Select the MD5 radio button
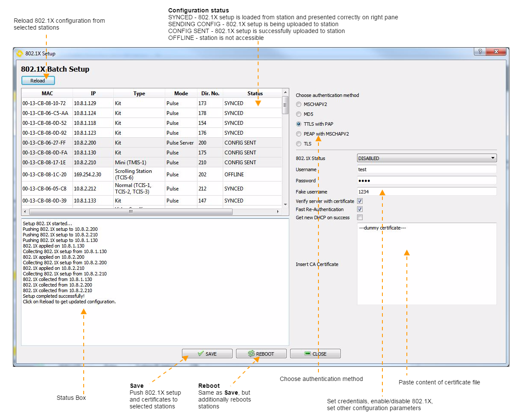The width and height of the screenshot is (518, 420). pos(299,114)
